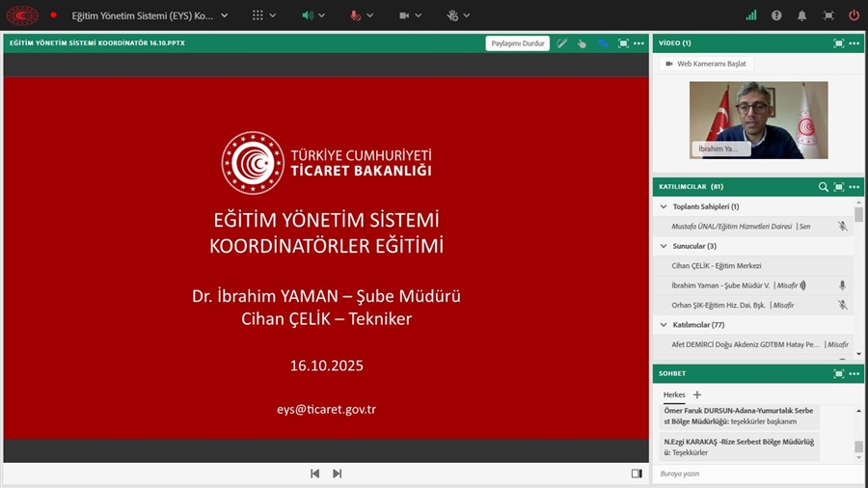Click the Buraya yazın chat input field

click(747, 474)
